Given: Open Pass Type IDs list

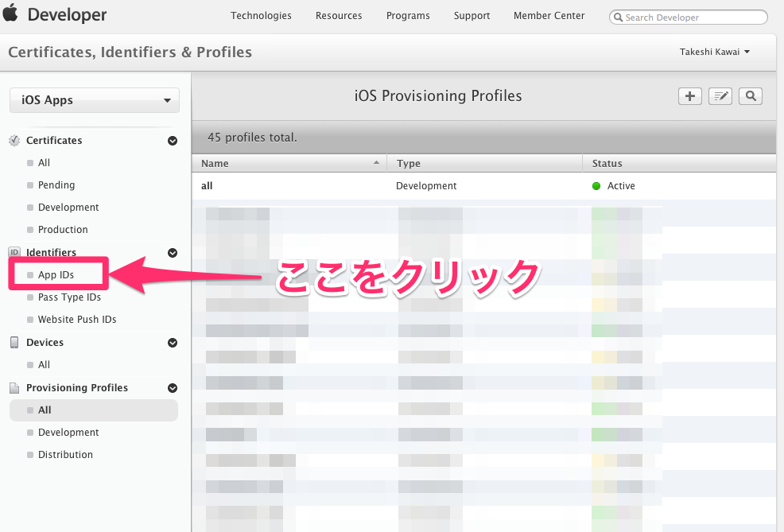Looking at the screenshot, I should point(69,297).
